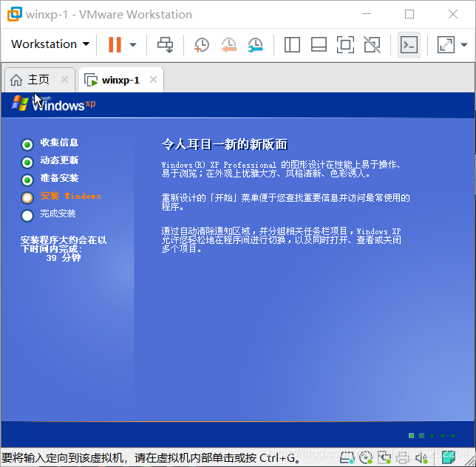Click the Windows XP logo in guest

[x=53, y=103]
